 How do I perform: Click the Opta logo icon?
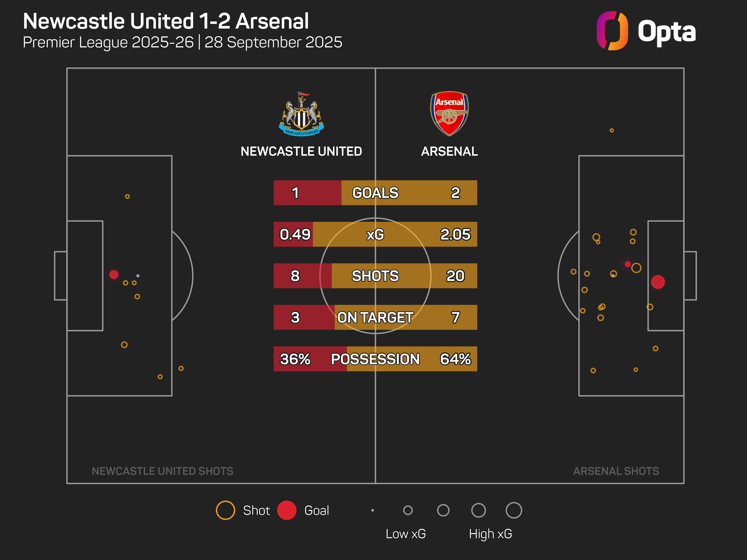(612, 31)
